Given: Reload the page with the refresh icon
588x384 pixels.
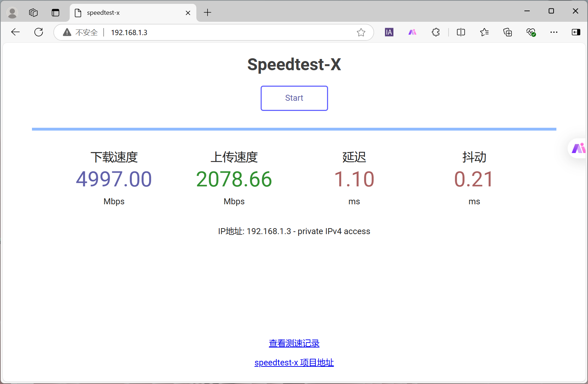Looking at the screenshot, I should point(39,32).
